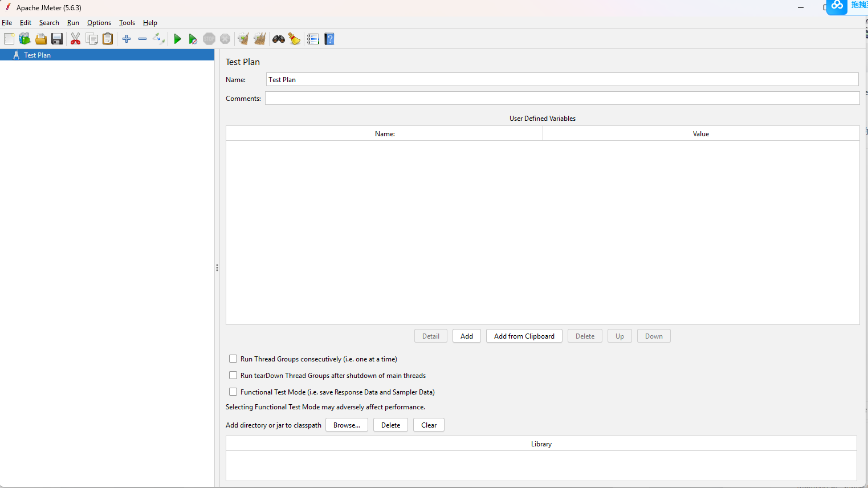The image size is (868, 488).
Task: Open the Tools menu
Action: click(127, 23)
